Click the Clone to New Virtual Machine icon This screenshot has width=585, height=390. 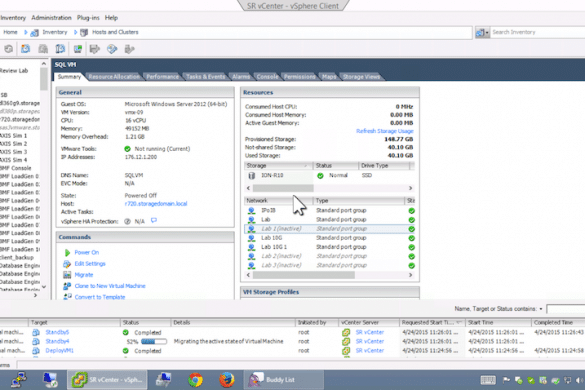[x=67, y=286]
